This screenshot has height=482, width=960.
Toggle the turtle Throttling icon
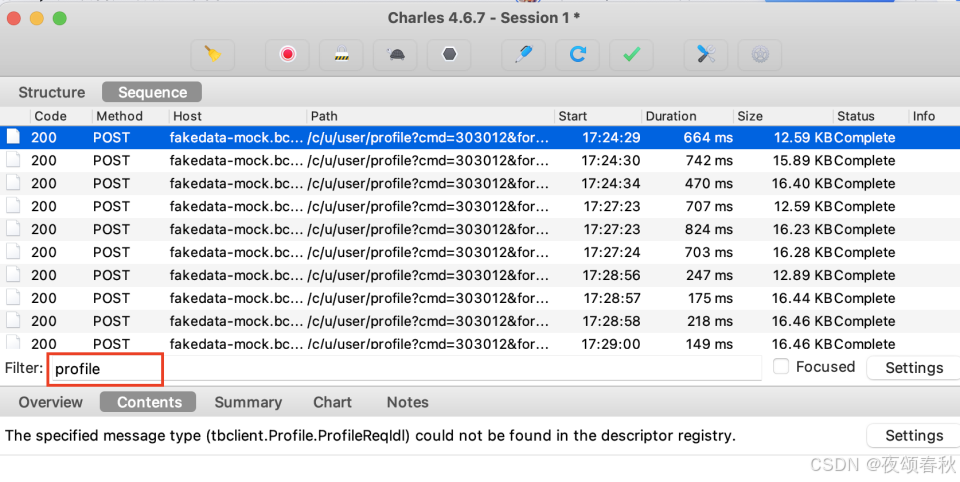[x=396, y=55]
